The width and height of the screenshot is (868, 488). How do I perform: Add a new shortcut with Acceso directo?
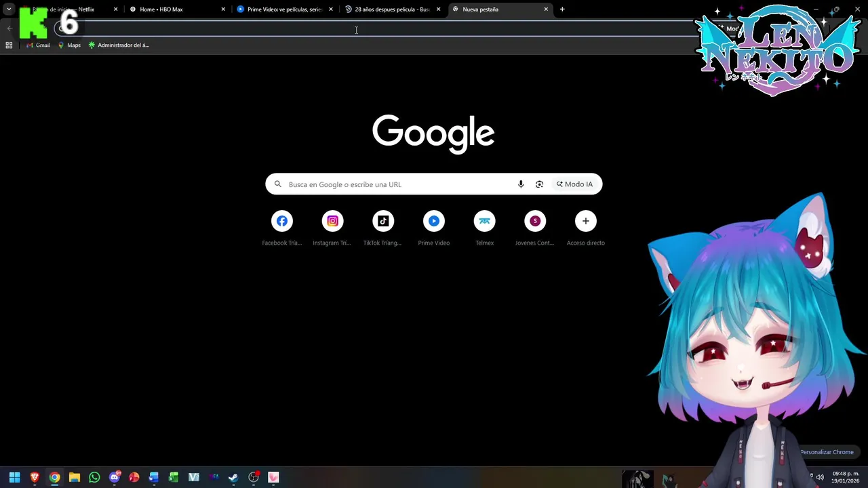coord(586,221)
